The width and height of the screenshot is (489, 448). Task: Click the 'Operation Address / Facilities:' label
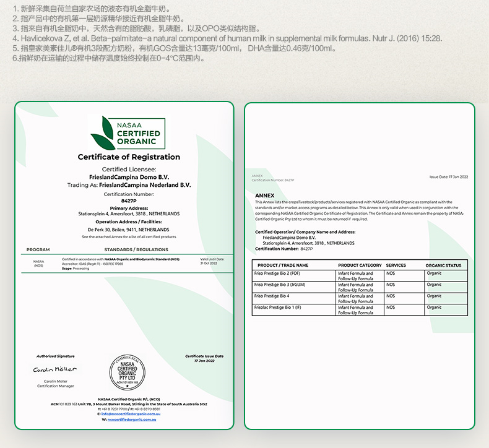click(129, 222)
